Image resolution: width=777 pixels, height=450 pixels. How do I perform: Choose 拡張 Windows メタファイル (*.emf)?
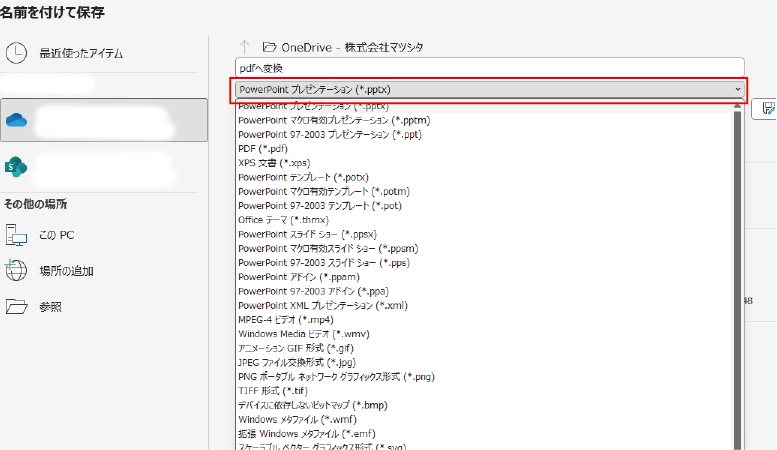(x=307, y=434)
